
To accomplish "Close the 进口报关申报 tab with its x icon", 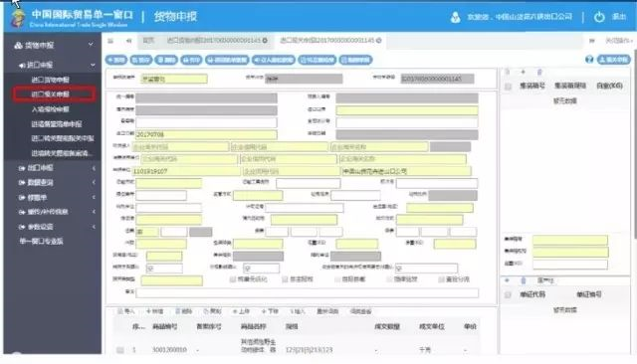I will click(x=378, y=40).
